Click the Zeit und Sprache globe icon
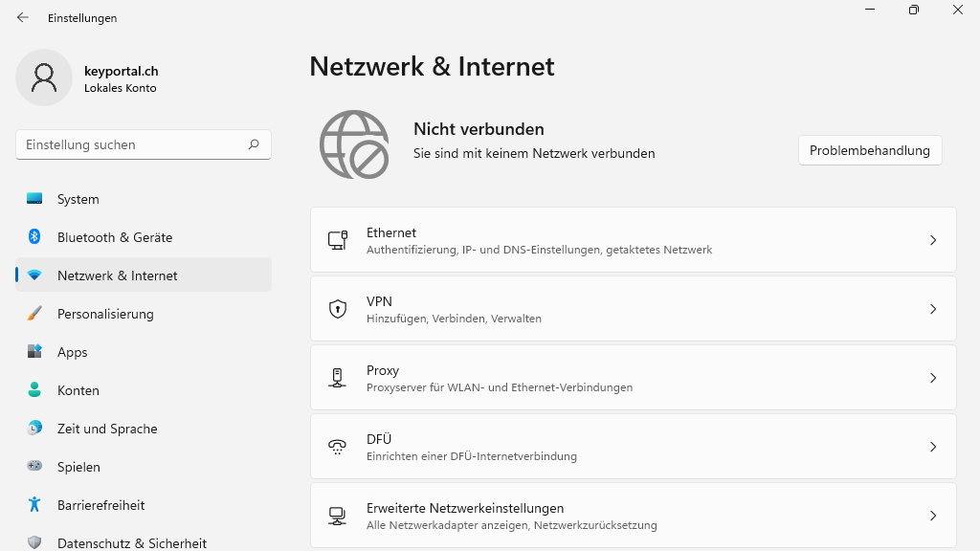The image size is (980, 551). (x=34, y=429)
